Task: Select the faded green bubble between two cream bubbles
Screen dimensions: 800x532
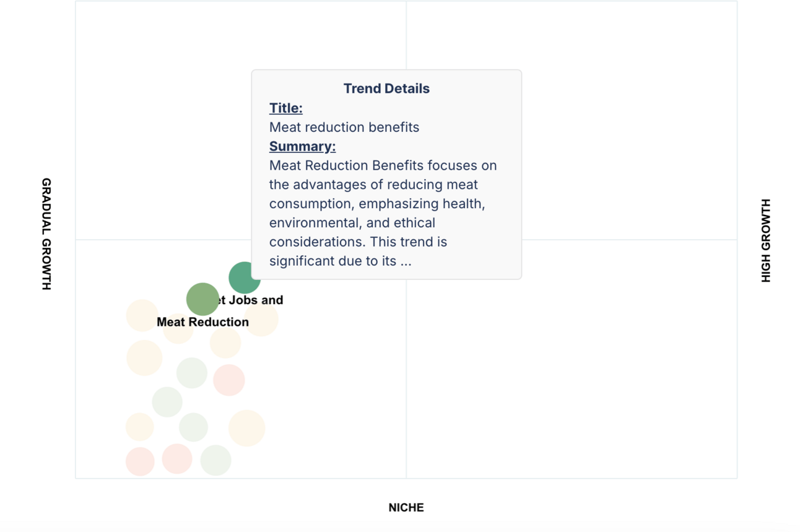Action: coord(193,427)
